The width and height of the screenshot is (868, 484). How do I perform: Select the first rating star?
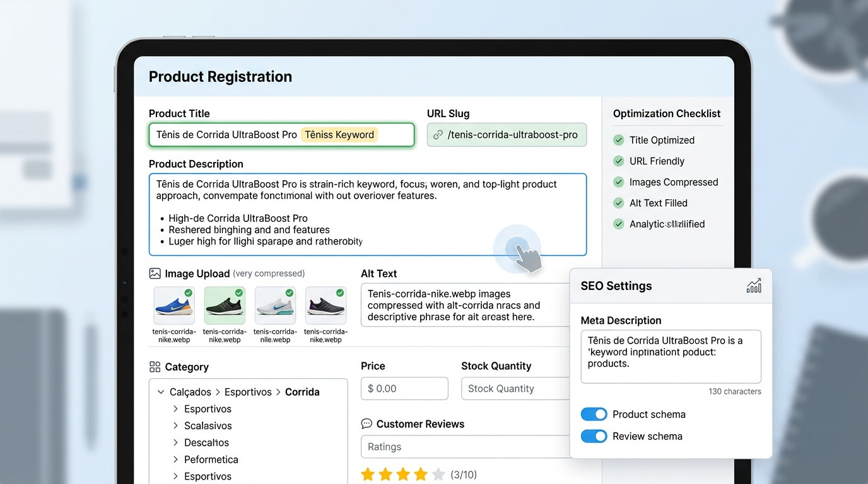pyautogui.click(x=368, y=474)
